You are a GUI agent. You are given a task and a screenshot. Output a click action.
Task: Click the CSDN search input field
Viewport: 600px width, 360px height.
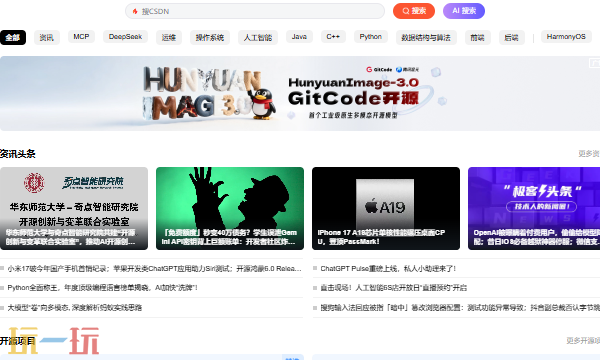[255, 11]
